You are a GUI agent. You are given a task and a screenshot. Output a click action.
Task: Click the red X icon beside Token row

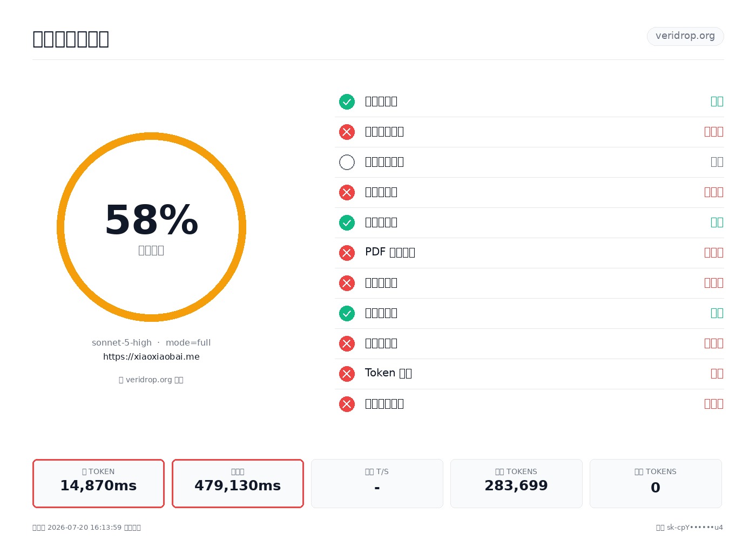(347, 374)
